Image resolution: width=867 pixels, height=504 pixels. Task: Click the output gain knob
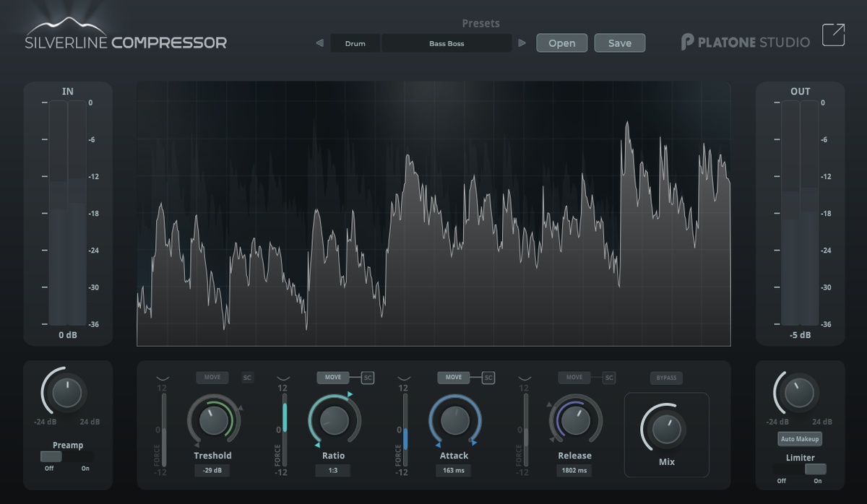click(799, 394)
